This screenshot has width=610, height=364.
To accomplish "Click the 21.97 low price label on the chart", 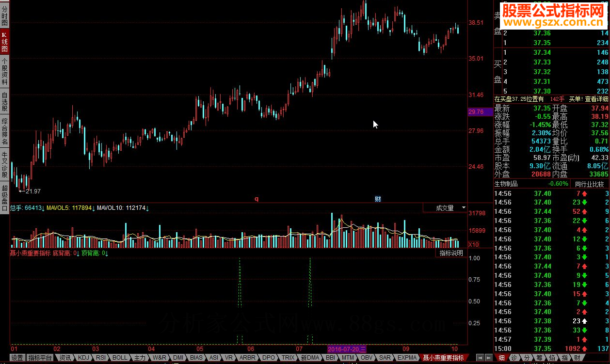I will [33, 191].
